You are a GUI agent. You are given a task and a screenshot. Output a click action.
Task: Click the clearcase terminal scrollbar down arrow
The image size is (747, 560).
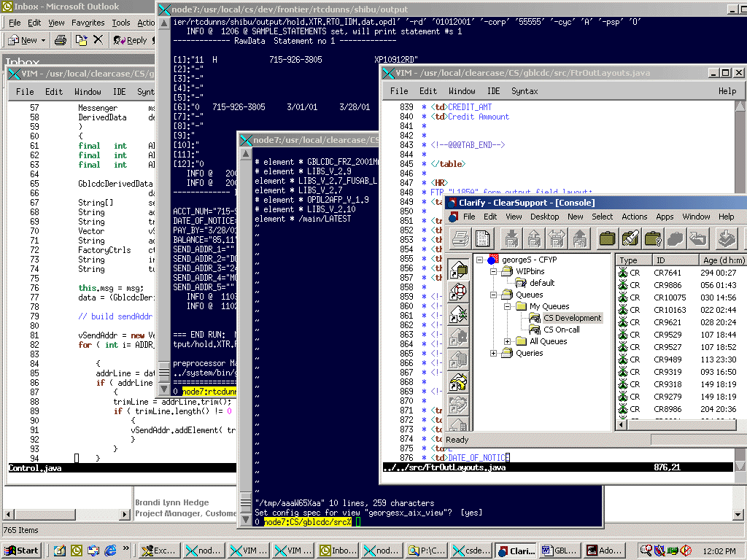click(x=246, y=519)
